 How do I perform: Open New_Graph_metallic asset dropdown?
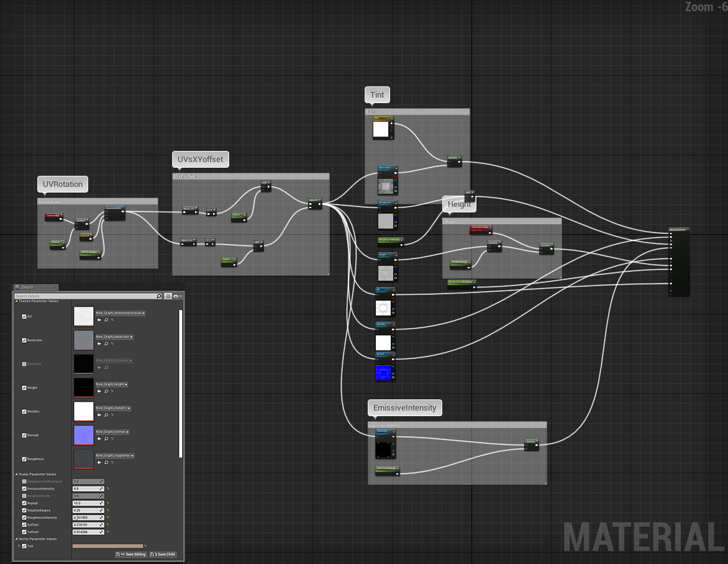coord(113,407)
